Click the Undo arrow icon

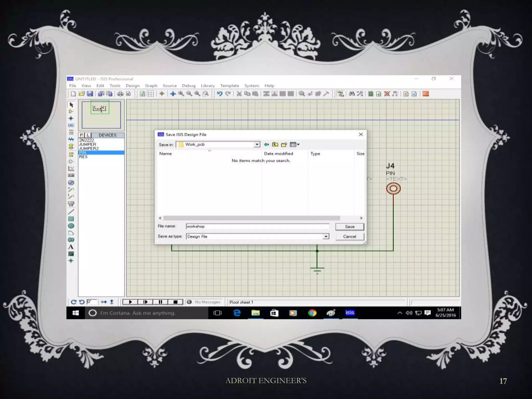point(220,94)
